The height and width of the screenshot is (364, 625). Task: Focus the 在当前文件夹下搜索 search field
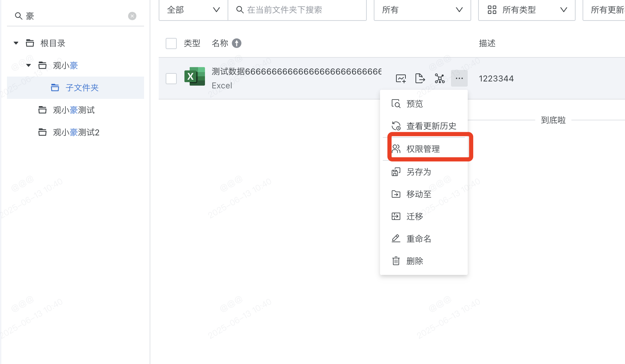[x=297, y=10]
